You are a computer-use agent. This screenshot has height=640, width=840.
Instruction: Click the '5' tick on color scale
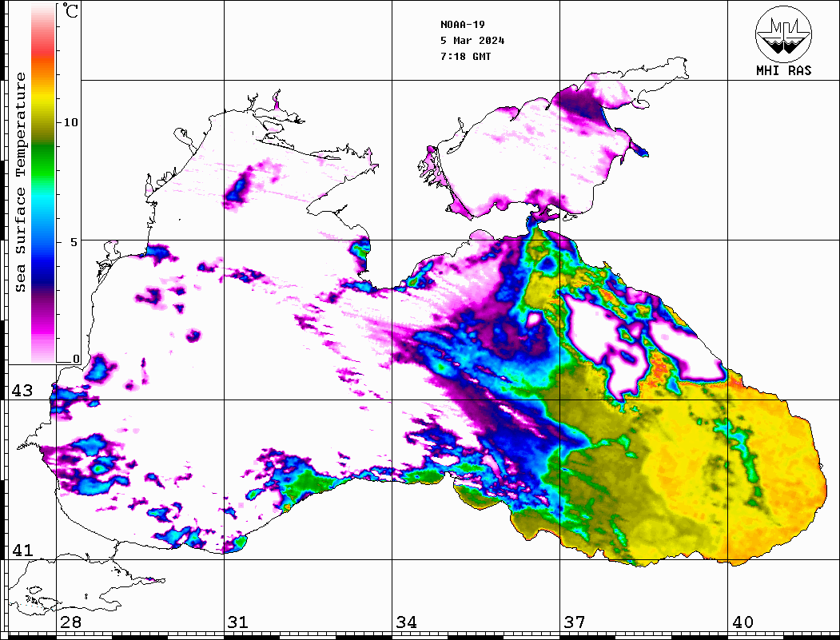tap(74, 242)
